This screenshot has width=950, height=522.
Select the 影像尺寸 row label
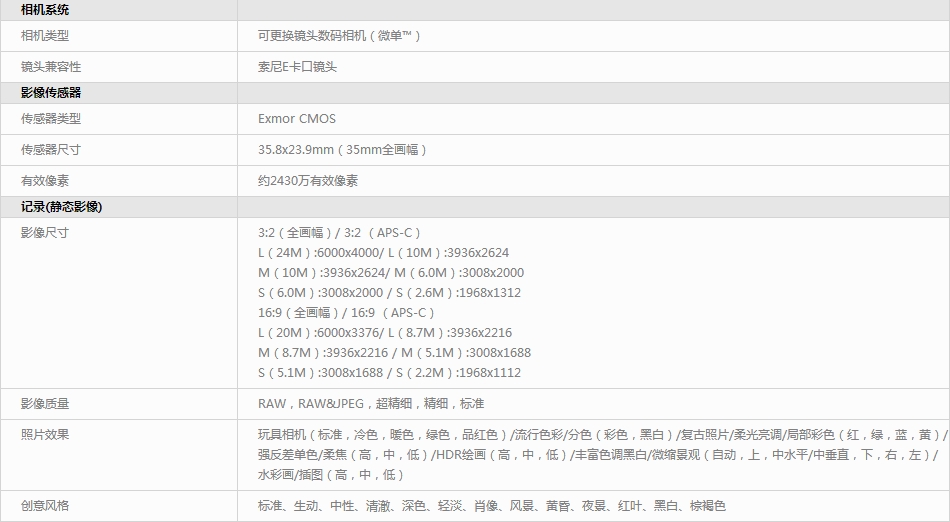point(45,233)
